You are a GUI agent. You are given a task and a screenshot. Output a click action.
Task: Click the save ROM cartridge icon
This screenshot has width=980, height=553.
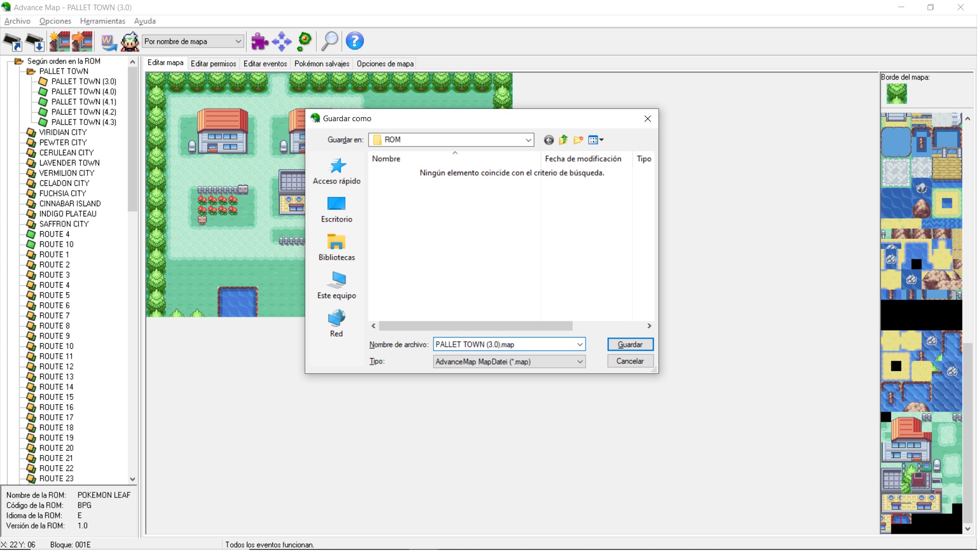(x=35, y=41)
